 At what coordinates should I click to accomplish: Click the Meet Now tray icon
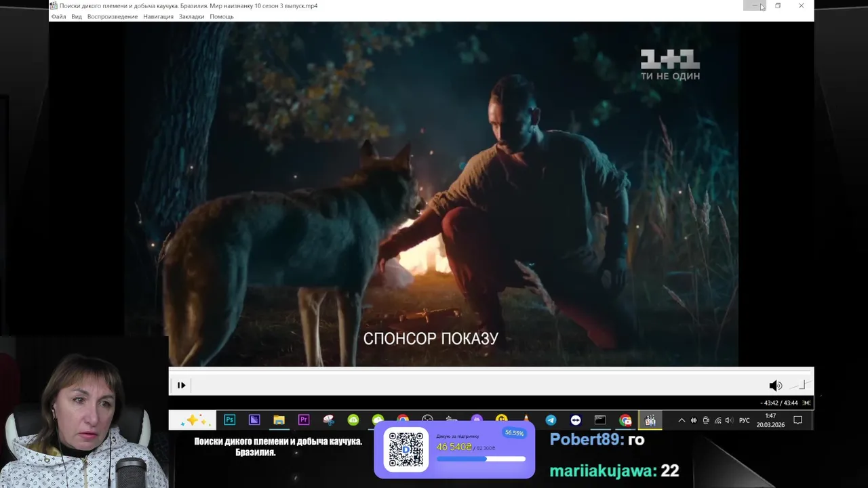706,420
